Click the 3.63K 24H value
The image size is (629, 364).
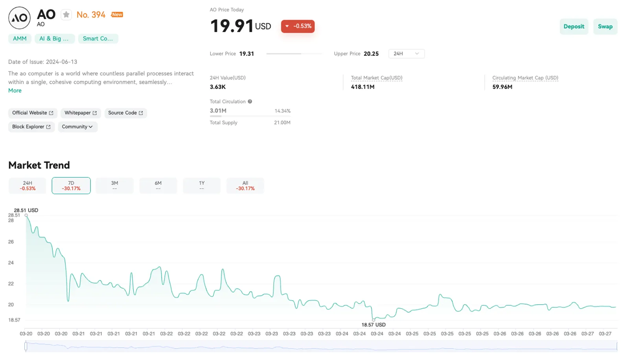[x=217, y=87]
